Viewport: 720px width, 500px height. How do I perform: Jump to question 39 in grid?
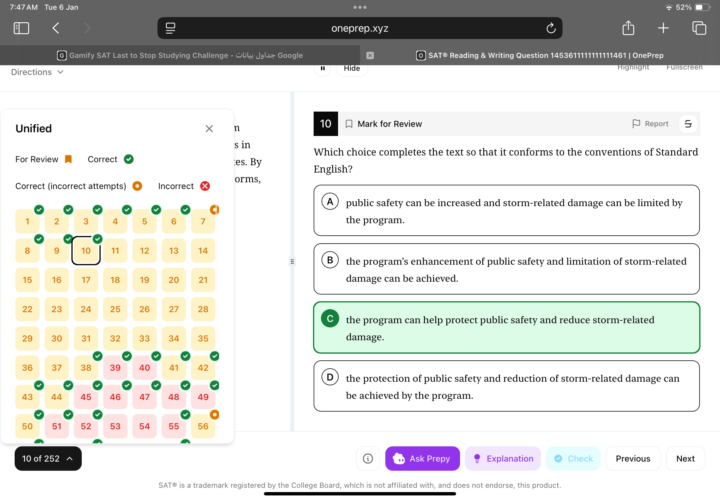pos(115,368)
